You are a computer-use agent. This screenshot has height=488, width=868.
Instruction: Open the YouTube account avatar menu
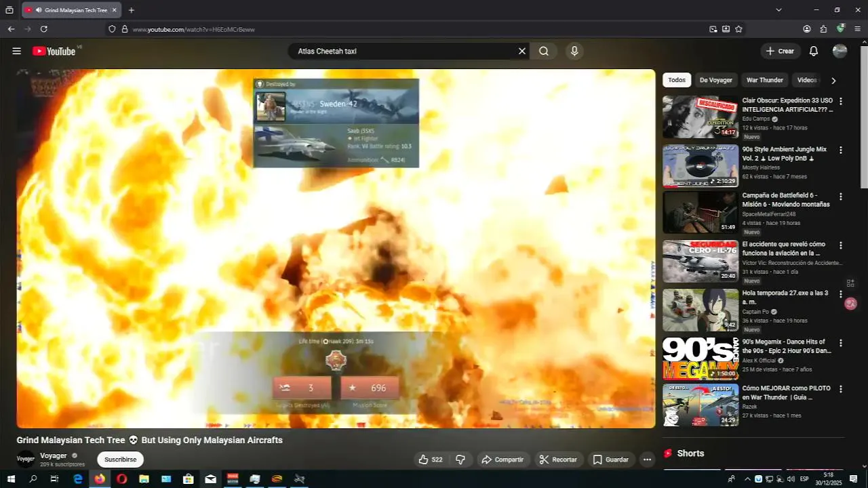pos(840,51)
